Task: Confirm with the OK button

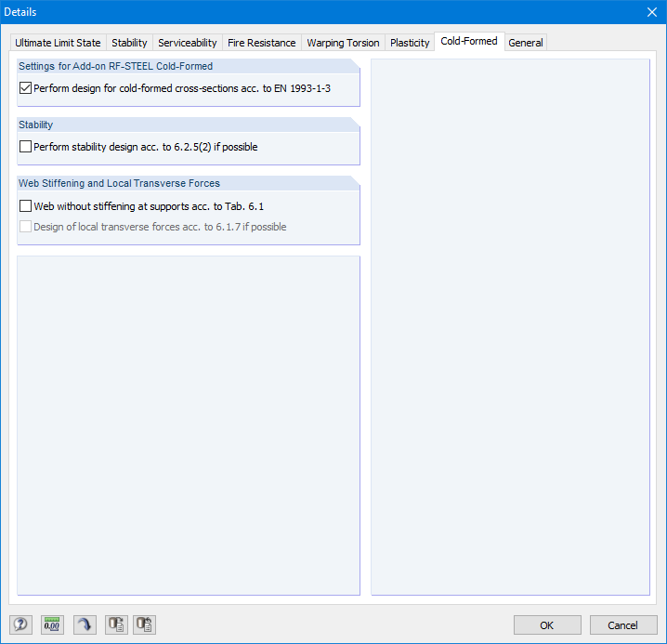Action: click(547, 624)
